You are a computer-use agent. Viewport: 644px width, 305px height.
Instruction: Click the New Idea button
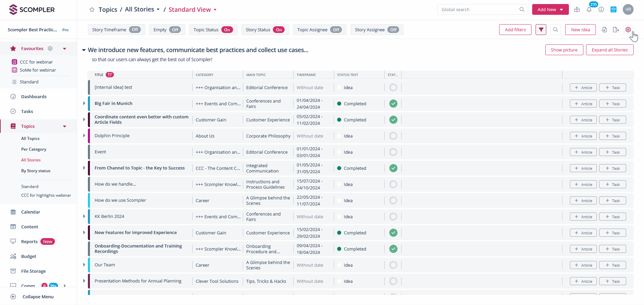(x=580, y=30)
